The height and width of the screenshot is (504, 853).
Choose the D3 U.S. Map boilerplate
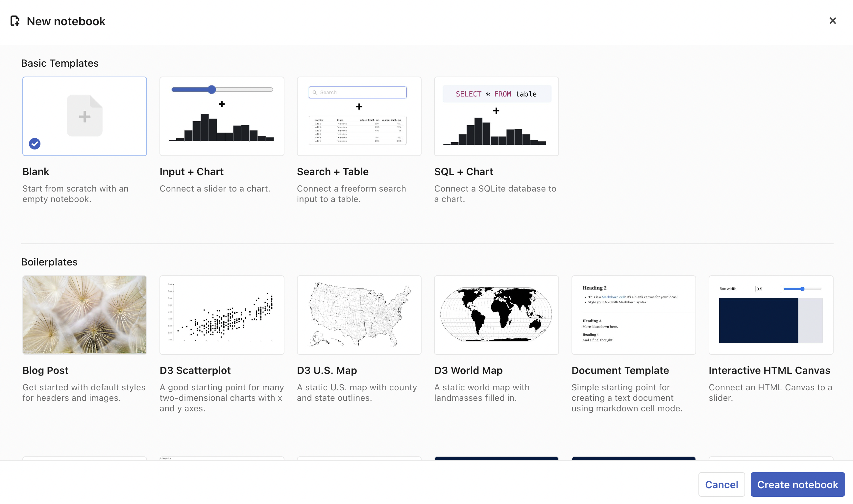click(x=358, y=315)
